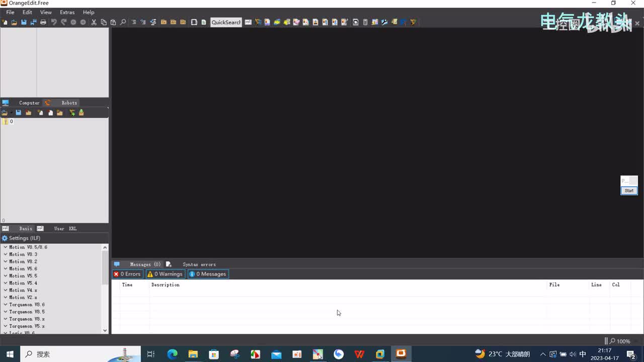Click the Save All icon
644x362 pixels.
click(33, 22)
